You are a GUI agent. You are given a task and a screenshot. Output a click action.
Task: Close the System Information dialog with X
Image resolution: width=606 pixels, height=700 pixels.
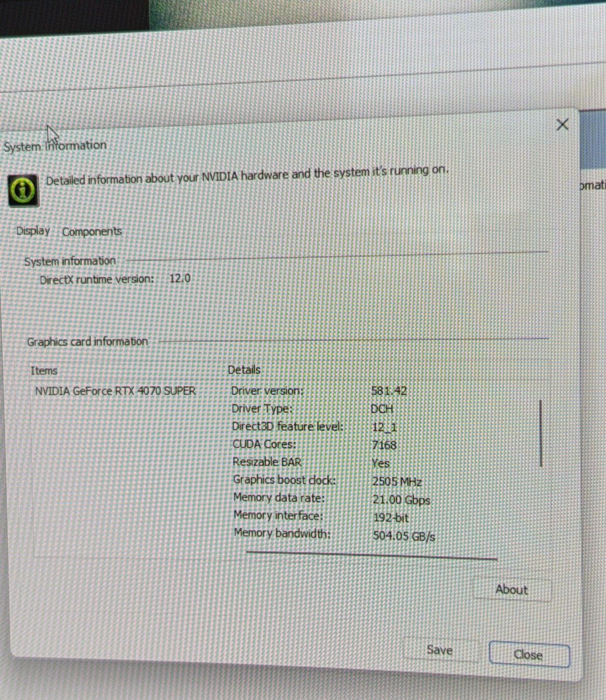[562, 124]
